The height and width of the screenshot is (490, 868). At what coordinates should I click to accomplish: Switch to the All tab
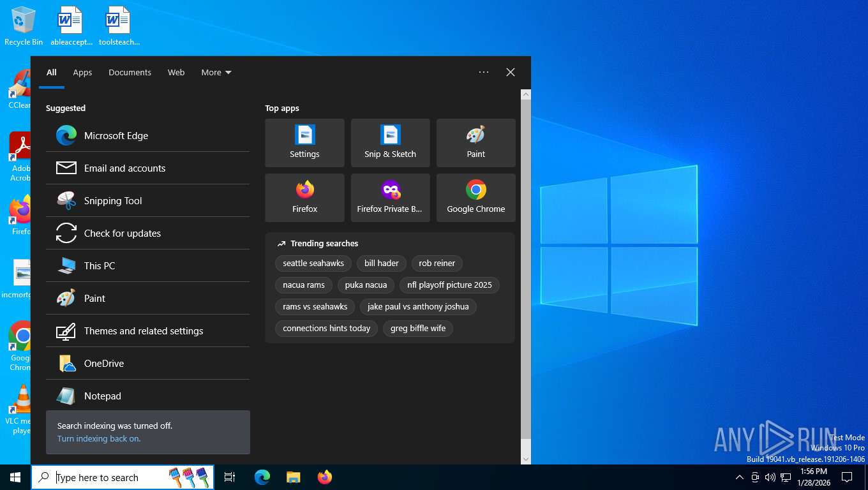(x=52, y=72)
